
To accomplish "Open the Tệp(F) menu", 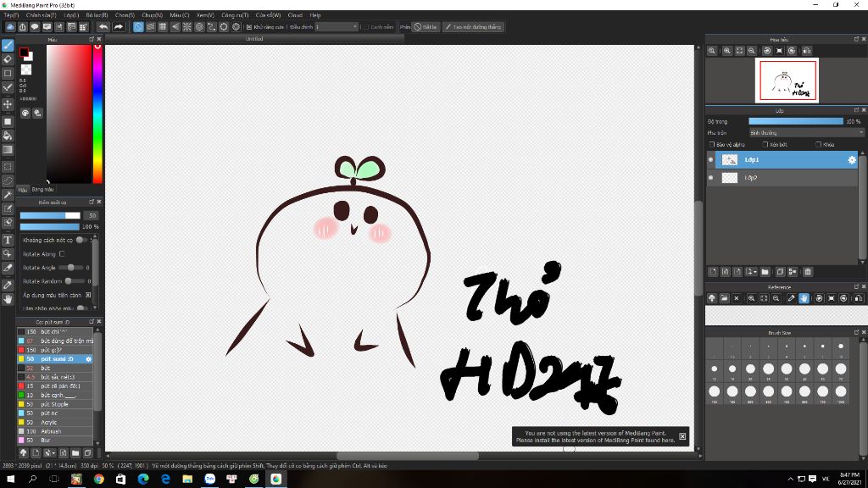I will pos(11,15).
